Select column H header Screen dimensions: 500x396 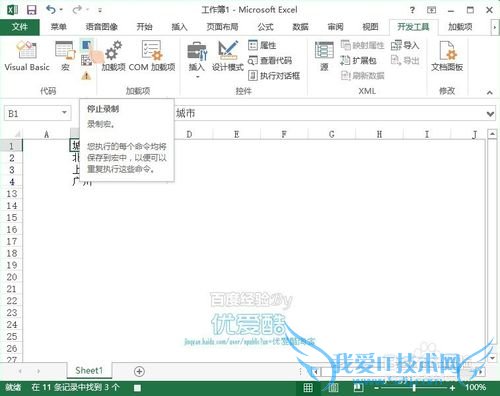click(x=379, y=135)
